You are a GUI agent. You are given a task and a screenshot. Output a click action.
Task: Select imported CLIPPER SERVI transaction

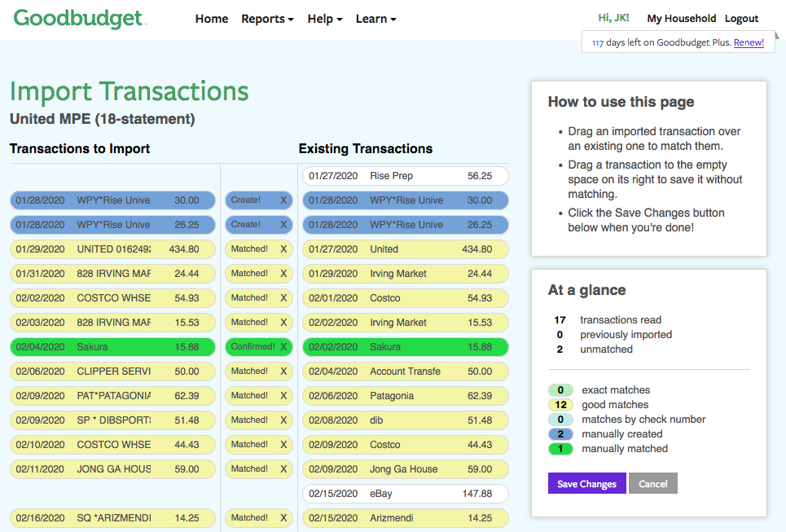click(x=112, y=371)
